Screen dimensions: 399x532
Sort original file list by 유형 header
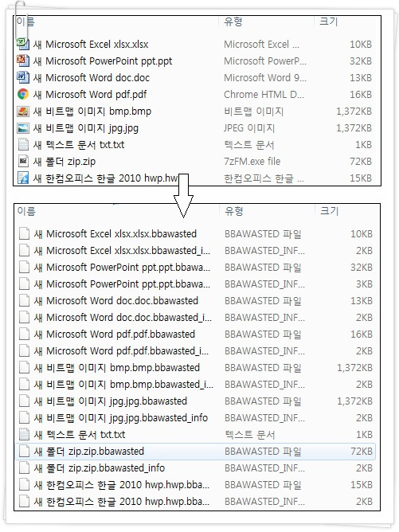point(233,22)
